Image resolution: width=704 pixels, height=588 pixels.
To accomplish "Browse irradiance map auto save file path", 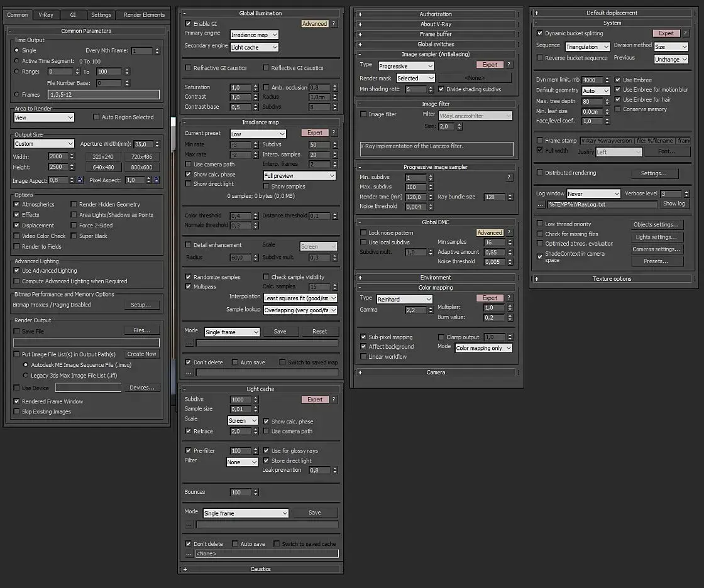I will point(189,373).
